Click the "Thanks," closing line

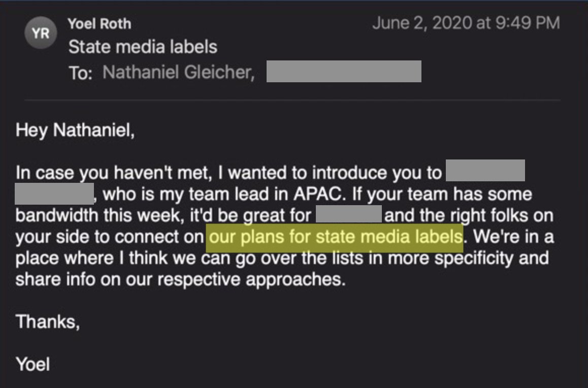coord(48,321)
